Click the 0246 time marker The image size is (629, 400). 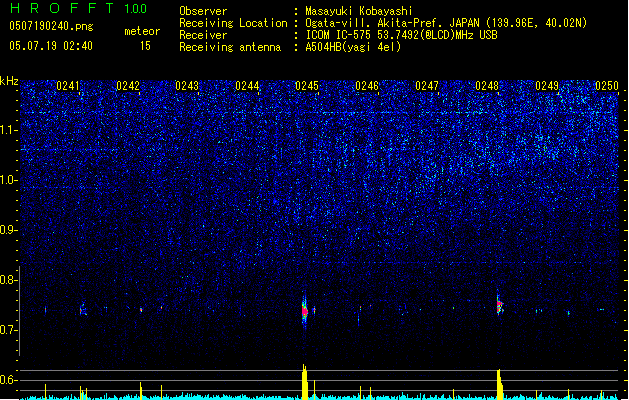367,86
